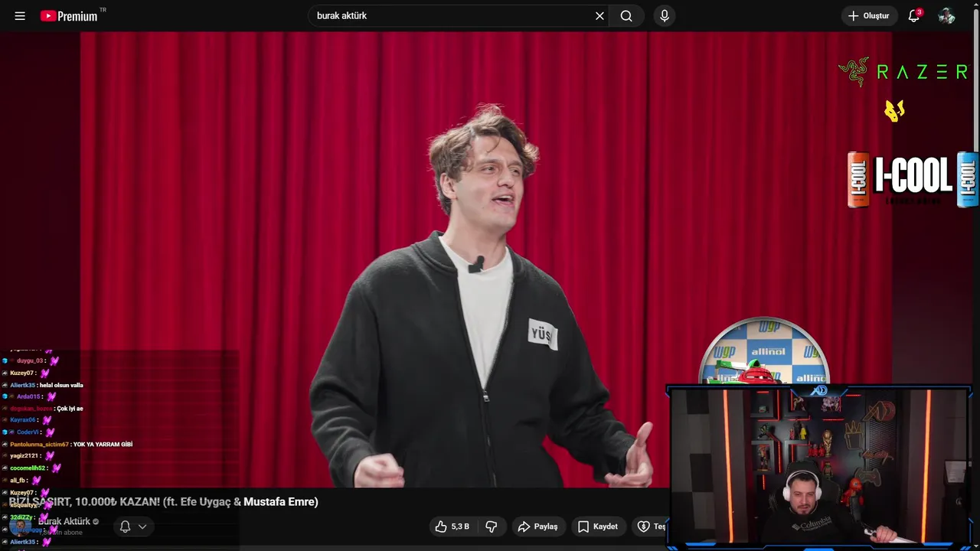Clear the search text with the X
980x551 pixels.
[x=599, y=15]
